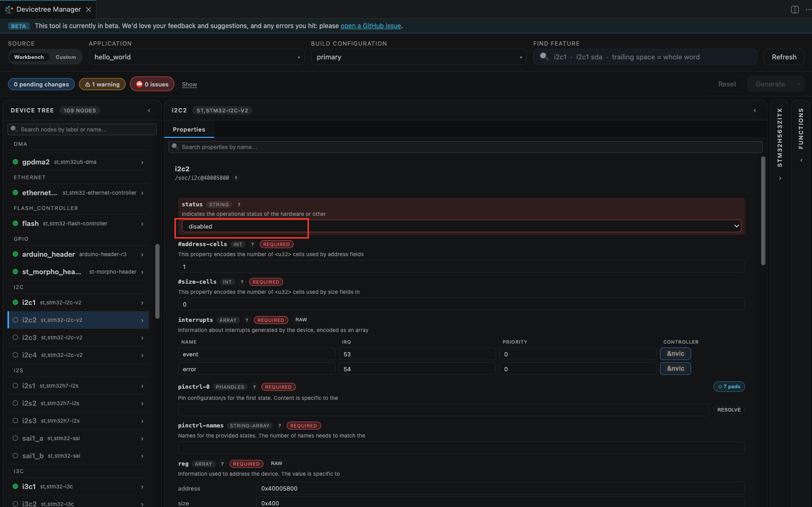The width and height of the screenshot is (812, 507).
Task: Switch source to Custom
Action: click(x=66, y=57)
